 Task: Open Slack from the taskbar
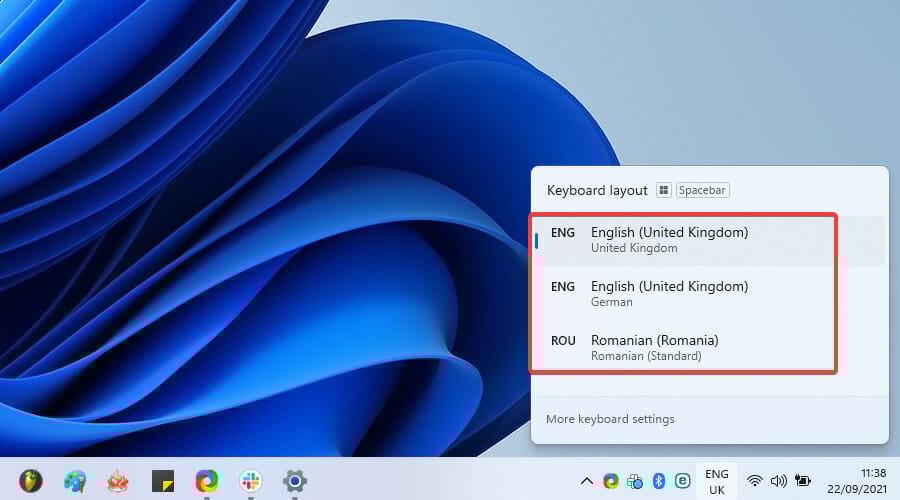tap(250, 481)
